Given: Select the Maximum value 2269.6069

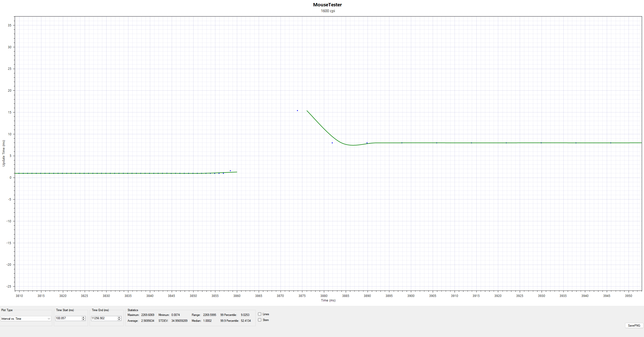Looking at the screenshot, I should point(148,315).
